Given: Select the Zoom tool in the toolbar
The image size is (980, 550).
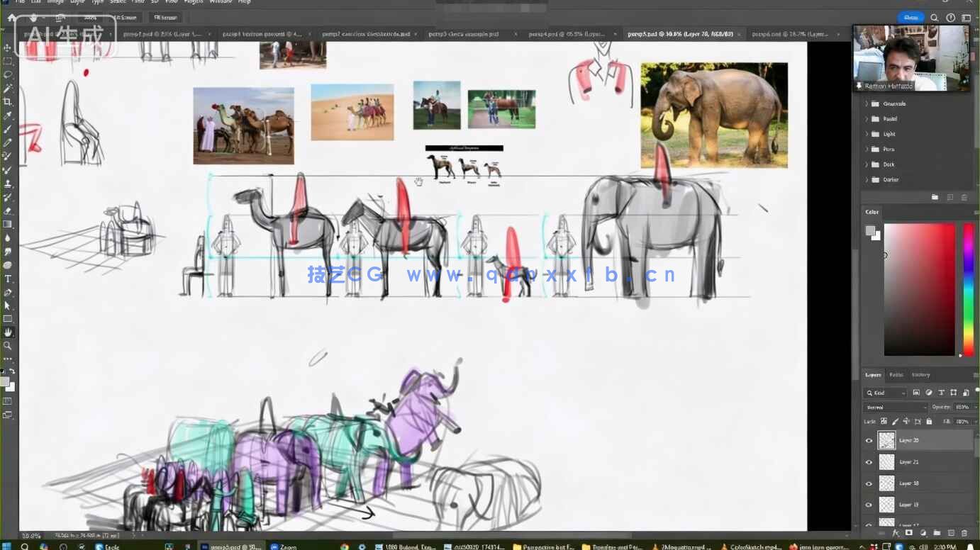Looking at the screenshot, I should tap(8, 346).
